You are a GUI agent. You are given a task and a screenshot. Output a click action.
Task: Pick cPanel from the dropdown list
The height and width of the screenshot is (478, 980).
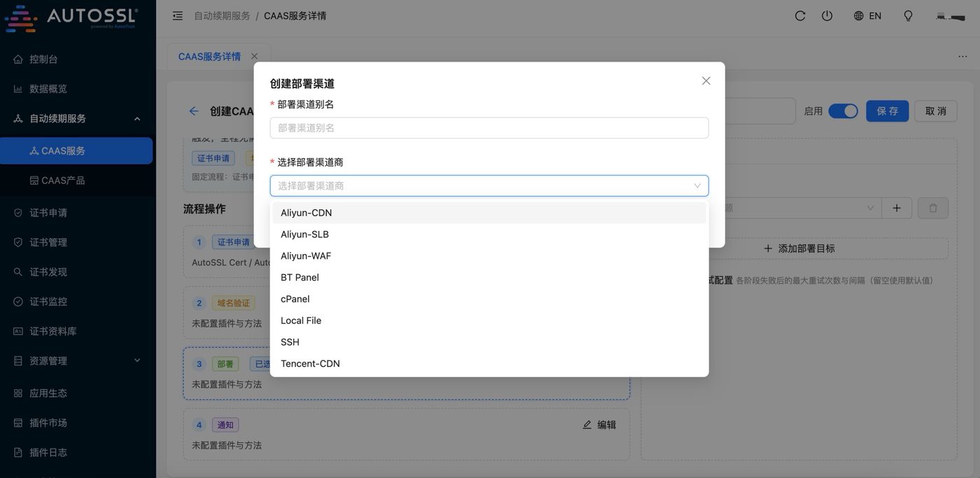coord(489,299)
